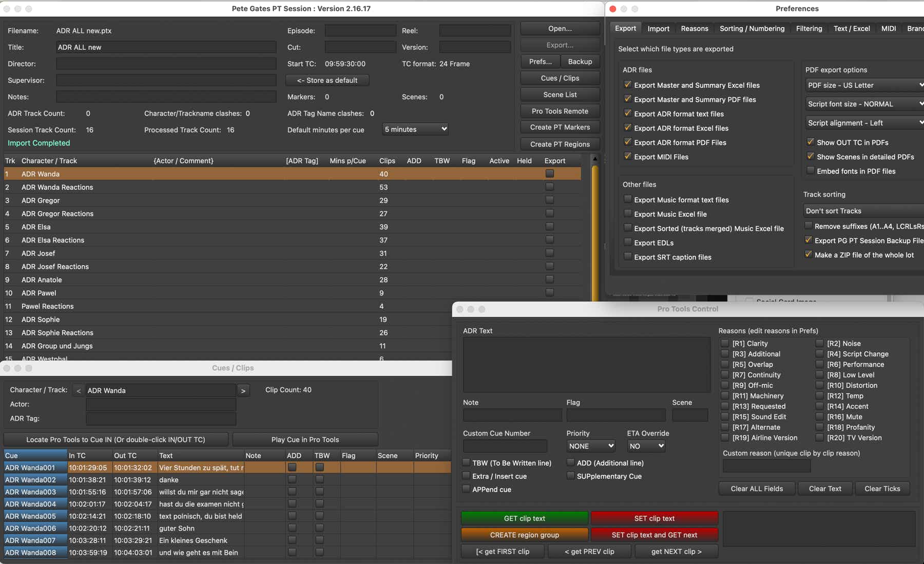Click the Custom reason input field
924x564 pixels.
click(766, 466)
